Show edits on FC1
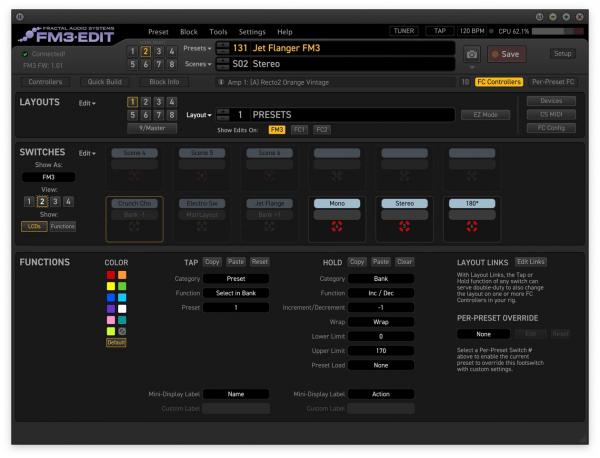The image size is (600, 458). click(x=299, y=130)
